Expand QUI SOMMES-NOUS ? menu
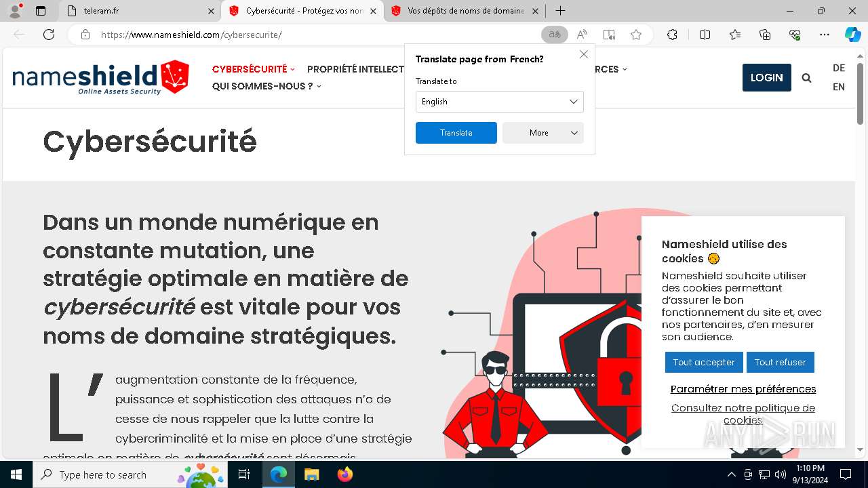 coord(267,86)
